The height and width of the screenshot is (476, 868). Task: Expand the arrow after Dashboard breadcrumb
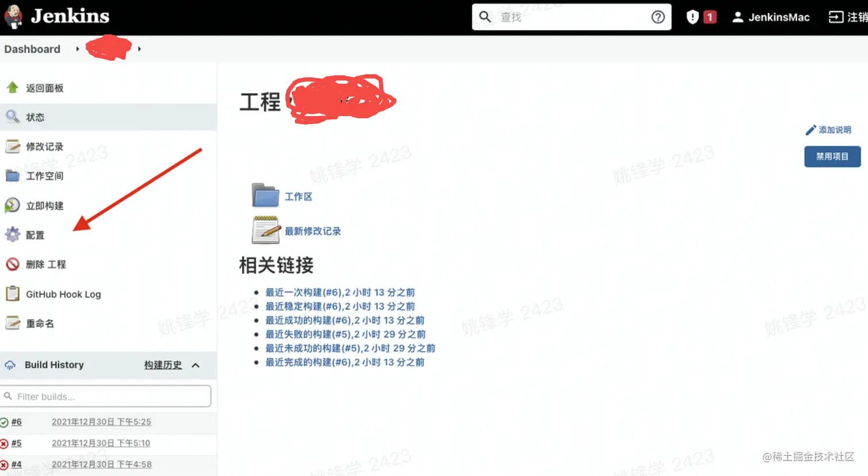(x=77, y=49)
